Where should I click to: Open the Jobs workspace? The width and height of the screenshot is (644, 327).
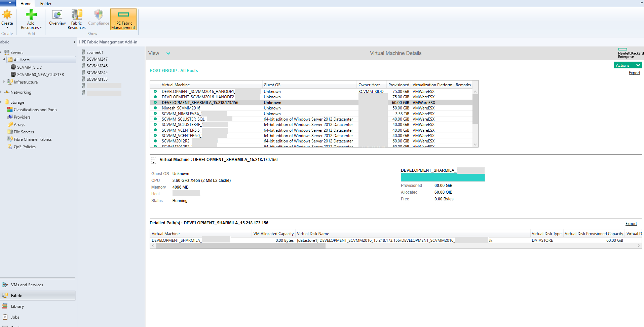[x=14, y=317]
